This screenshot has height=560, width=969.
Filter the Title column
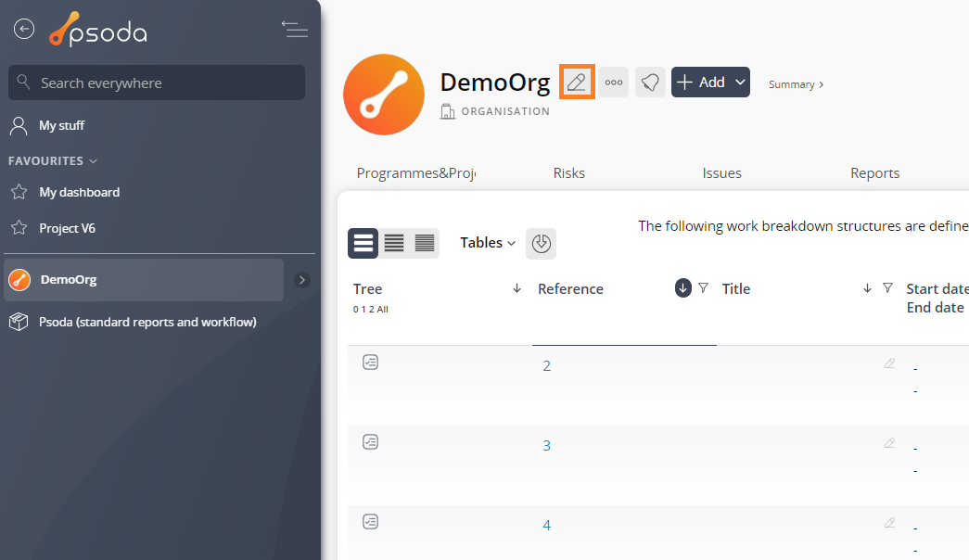[x=887, y=288]
